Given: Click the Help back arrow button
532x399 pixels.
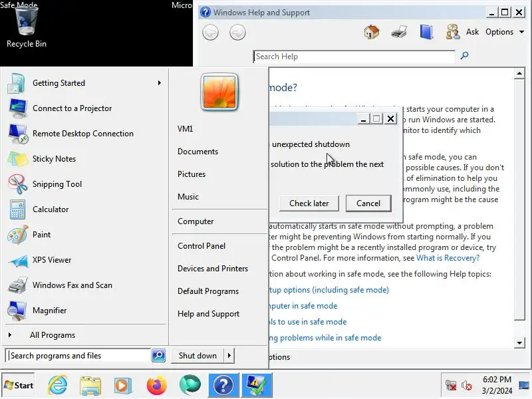Looking at the screenshot, I should [x=210, y=33].
